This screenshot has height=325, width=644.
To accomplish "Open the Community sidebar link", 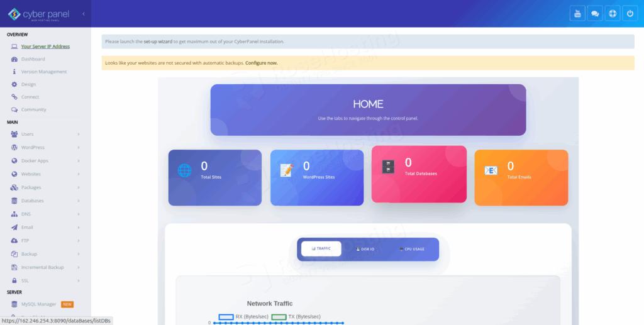I will [x=34, y=109].
